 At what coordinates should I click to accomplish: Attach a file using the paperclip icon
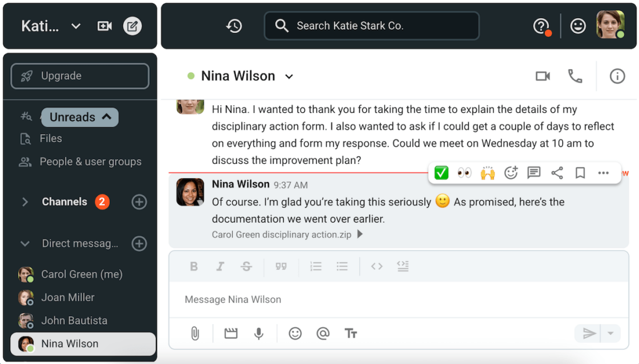pos(195,333)
